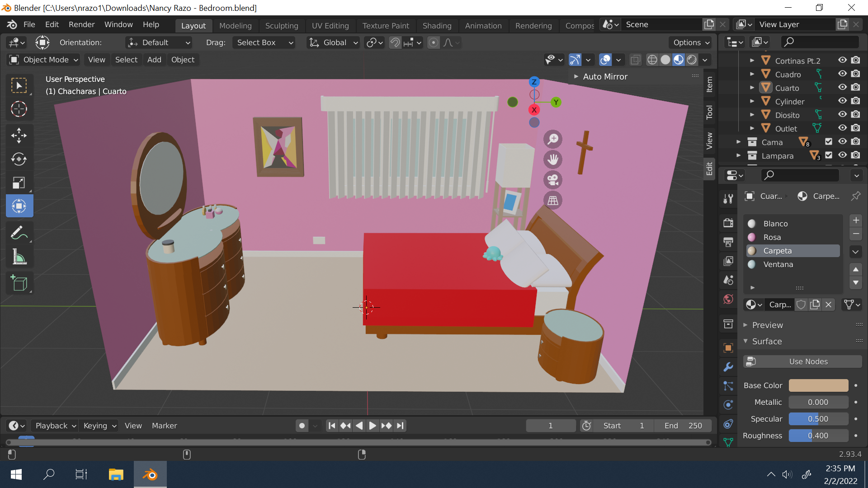Open the Physics properties tab icon
This screenshot has width=868, height=488.
728,405
